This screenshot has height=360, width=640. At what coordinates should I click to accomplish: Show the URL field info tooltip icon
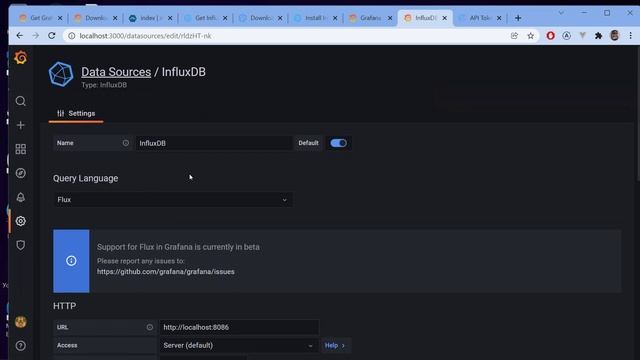coord(150,327)
